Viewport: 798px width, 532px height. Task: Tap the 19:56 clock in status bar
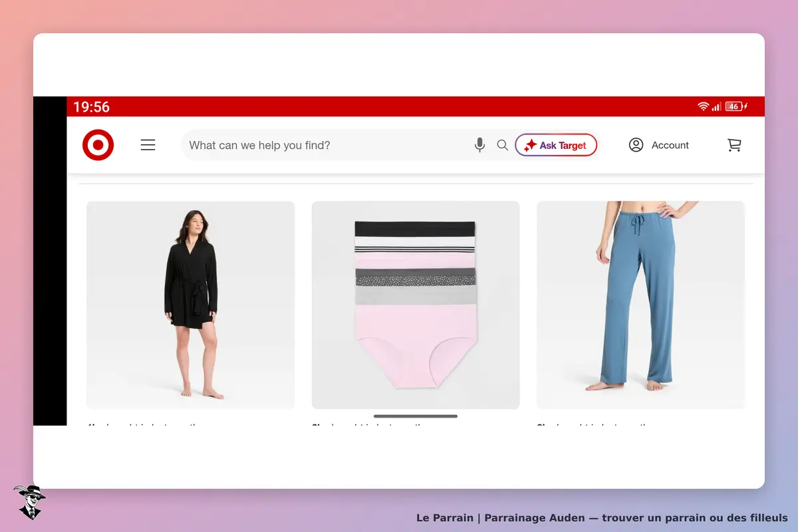coord(91,107)
